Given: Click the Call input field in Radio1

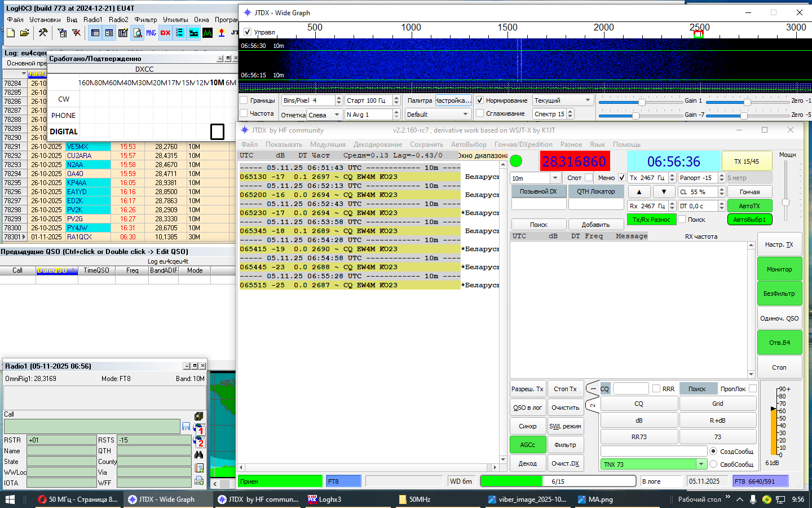Looking at the screenshot, I should [x=92, y=426].
